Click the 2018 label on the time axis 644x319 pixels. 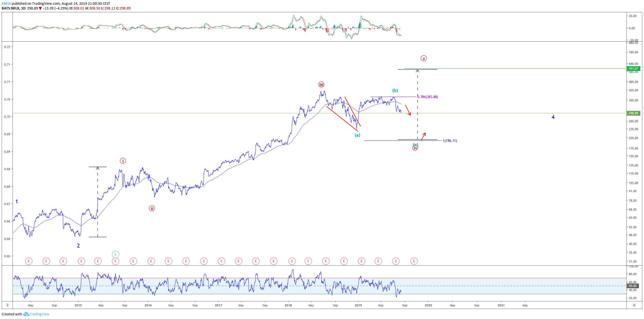click(288, 305)
